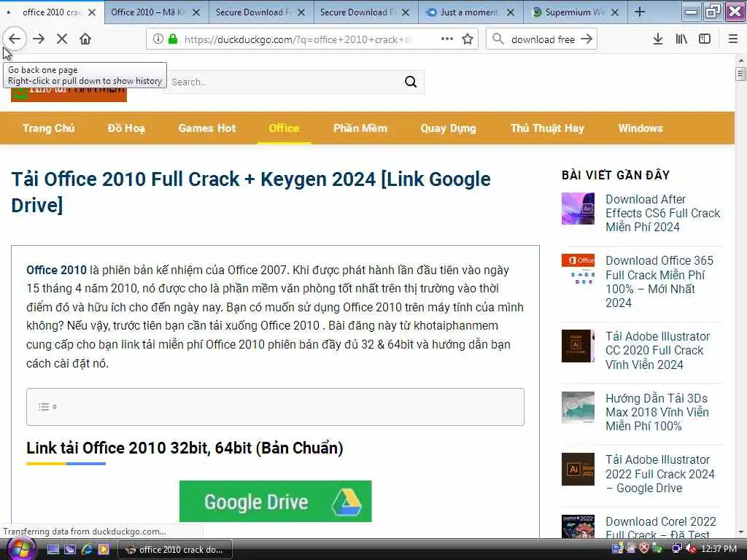The height and width of the screenshot is (560, 747).
Task: Click the 3Ds Max post thumbnail
Action: (578, 408)
